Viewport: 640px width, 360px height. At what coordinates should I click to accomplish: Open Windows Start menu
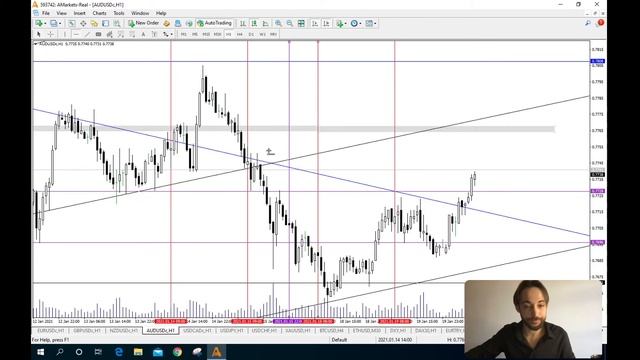(x=40, y=352)
